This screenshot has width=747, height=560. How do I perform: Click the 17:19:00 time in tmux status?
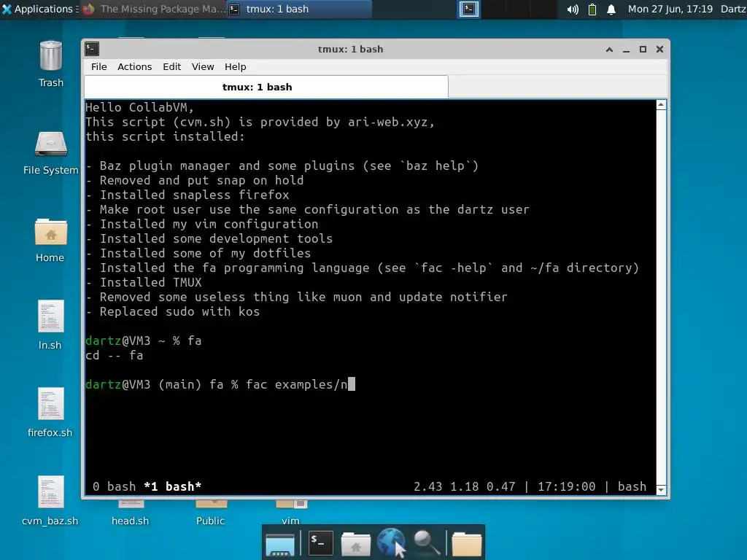pyautogui.click(x=566, y=486)
